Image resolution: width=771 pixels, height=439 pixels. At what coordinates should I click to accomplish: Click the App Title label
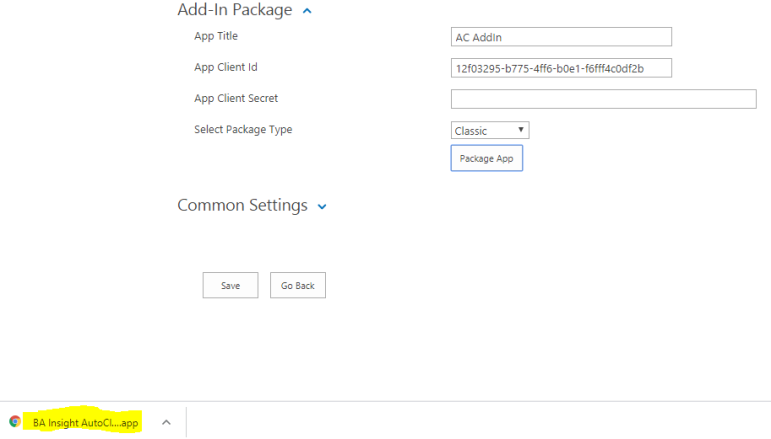216,36
